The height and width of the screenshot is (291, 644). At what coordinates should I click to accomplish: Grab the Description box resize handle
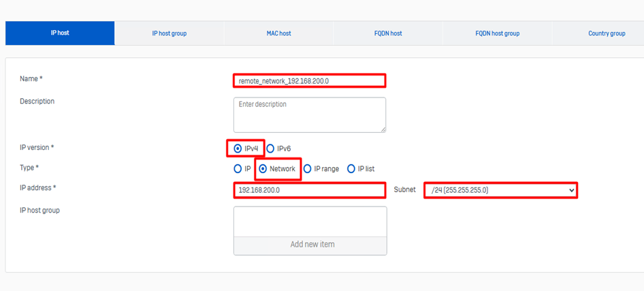pyautogui.click(x=383, y=129)
